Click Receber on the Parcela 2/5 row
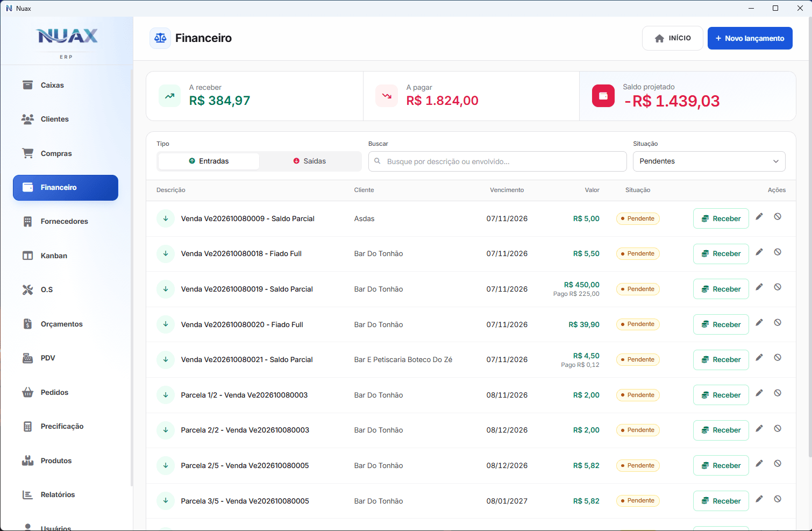812x531 pixels. 721,465
